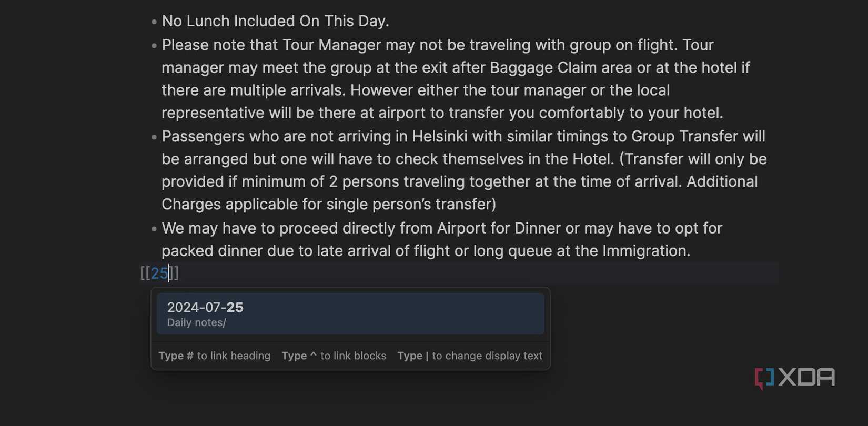Screen dimensions: 868x426
Task: Click the XDA logo watermark
Action: 795,378
